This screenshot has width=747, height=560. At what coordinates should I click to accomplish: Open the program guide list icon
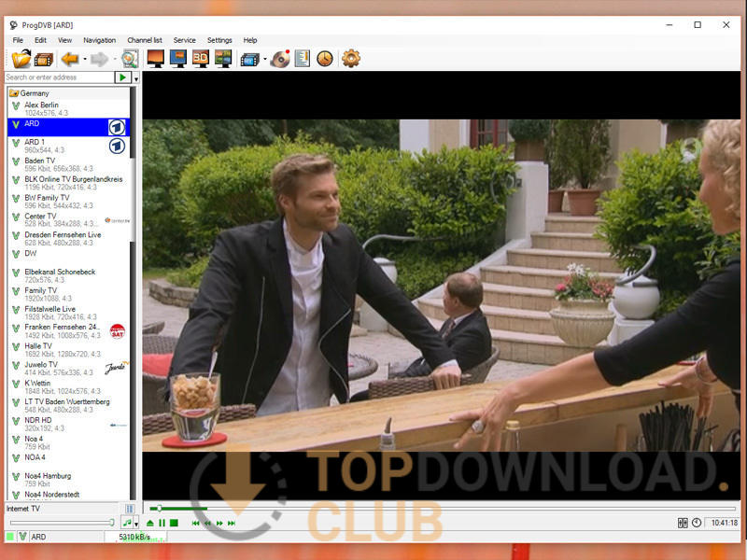point(303,59)
